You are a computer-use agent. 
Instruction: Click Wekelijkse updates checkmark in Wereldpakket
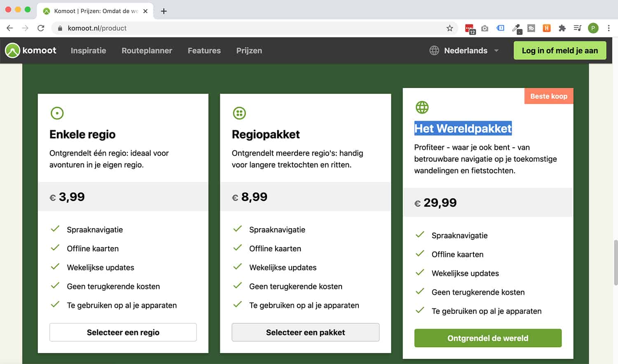tap(420, 273)
